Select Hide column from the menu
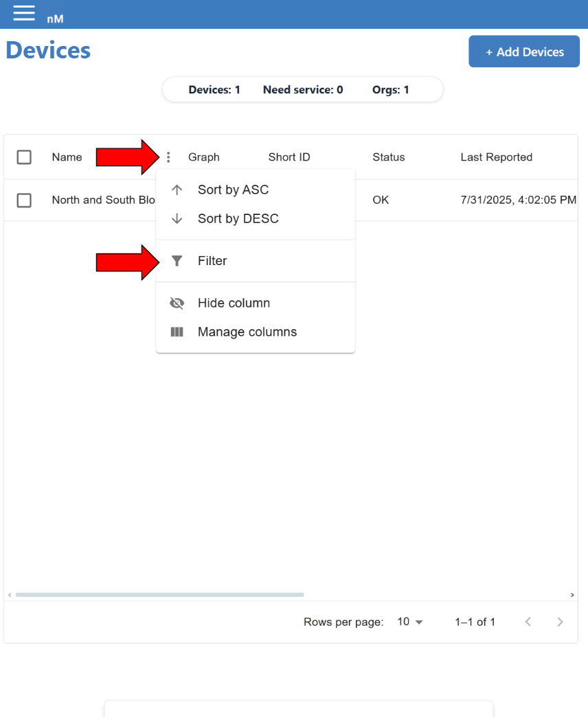The width and height of the screenshot is (588, 717). 256,303
